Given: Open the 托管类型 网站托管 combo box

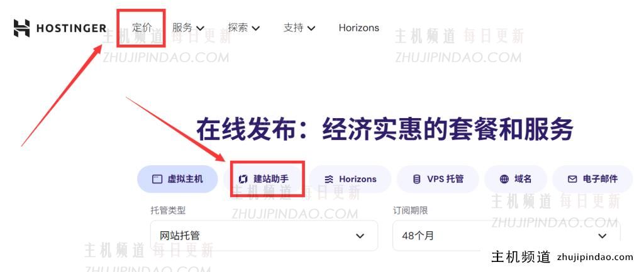Looking at the screenshot, I should (x=264, y=236).
